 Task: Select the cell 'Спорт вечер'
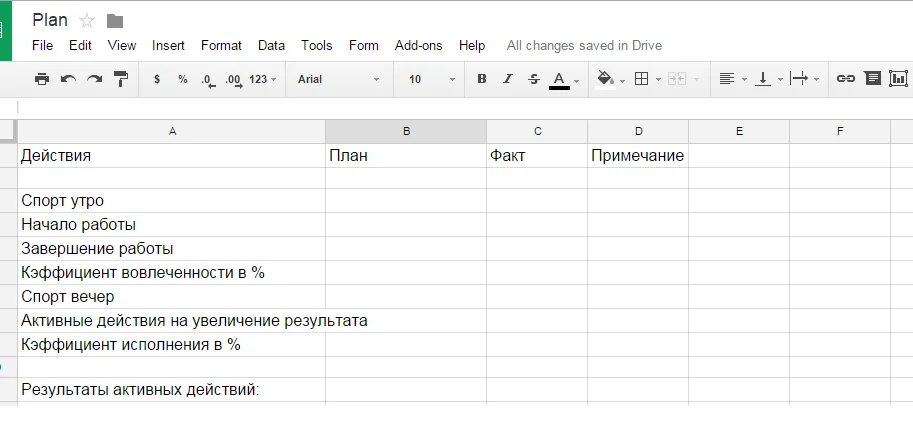[x=172, y=296]
